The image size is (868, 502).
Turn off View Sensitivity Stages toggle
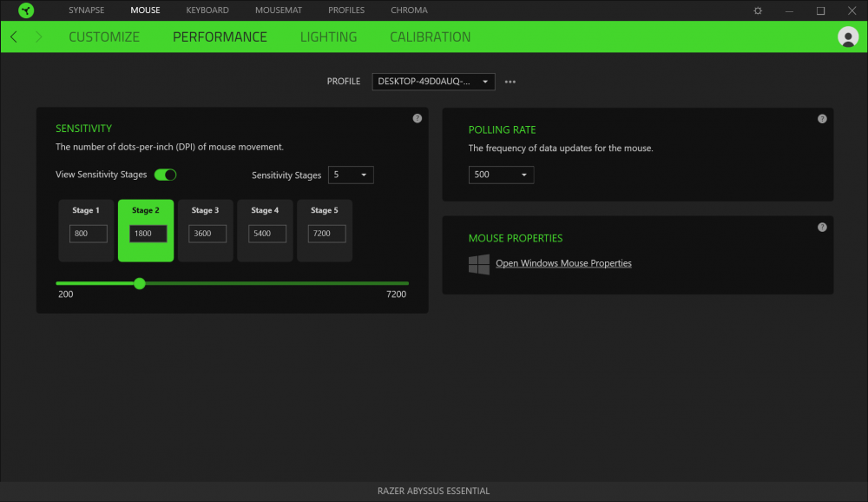click(165, 175)
